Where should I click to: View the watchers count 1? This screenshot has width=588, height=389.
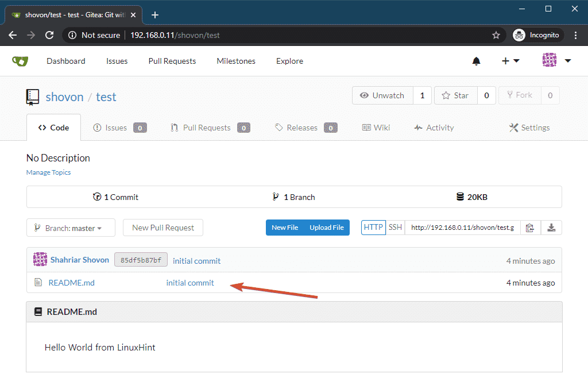coord(422,95)
